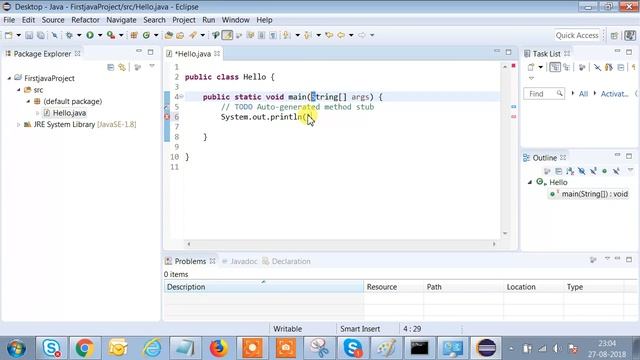Click the All link in Task List
640x360 pixels.
click(x=583, y=94)
